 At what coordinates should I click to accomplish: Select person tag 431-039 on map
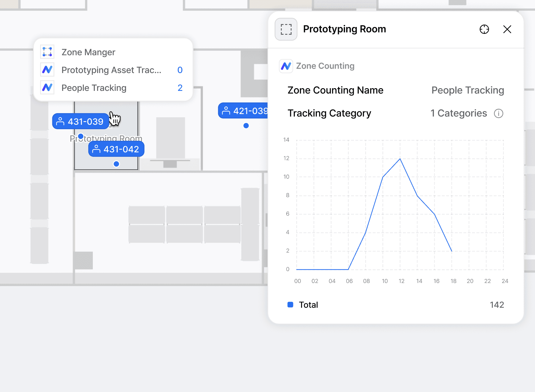[x=80, y=121]
